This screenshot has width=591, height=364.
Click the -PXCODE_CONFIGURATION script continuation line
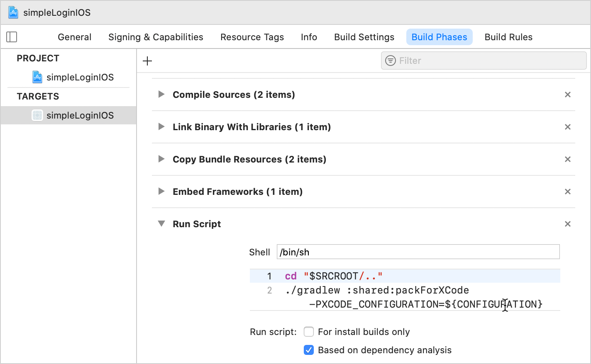tap(426, 304)
